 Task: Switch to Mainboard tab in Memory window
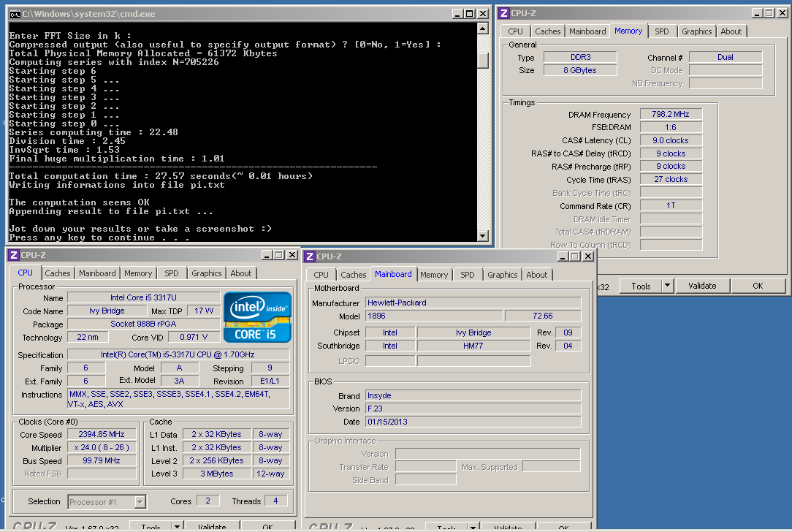[587, 31]
